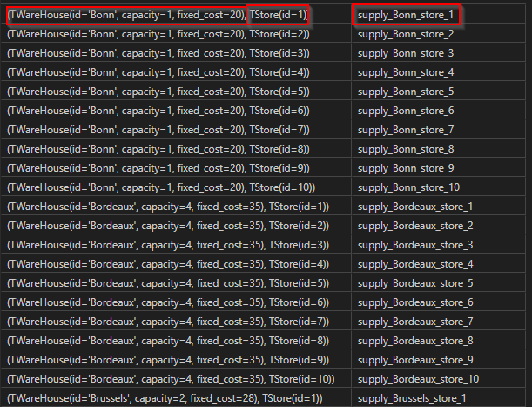Click the supply_Bonn_store_4 cell
Image resolution: width=532 pixels, height=407 pixels.
coord(438,72)
